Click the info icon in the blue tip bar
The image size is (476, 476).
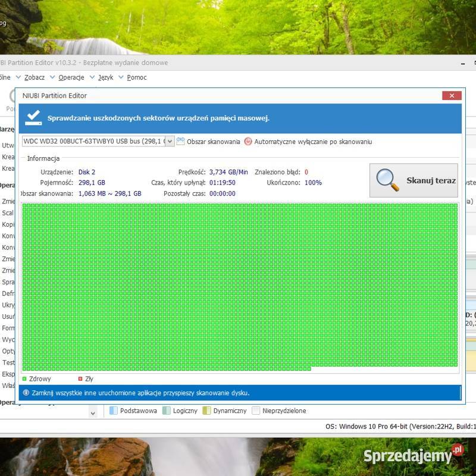click(x=26, y=393)
